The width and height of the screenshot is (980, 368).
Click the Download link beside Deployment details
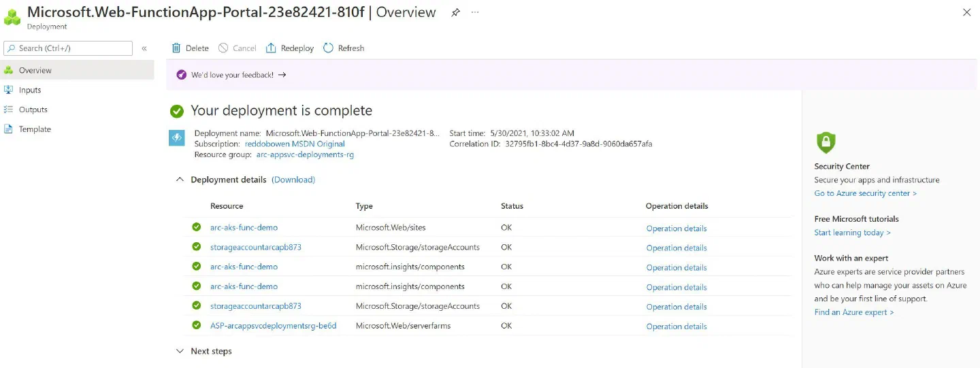293,180
